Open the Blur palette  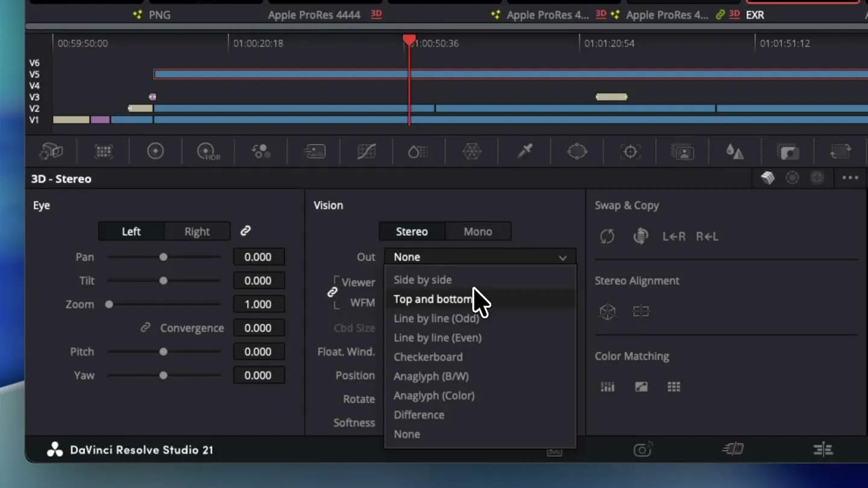[x=734, y=151]
